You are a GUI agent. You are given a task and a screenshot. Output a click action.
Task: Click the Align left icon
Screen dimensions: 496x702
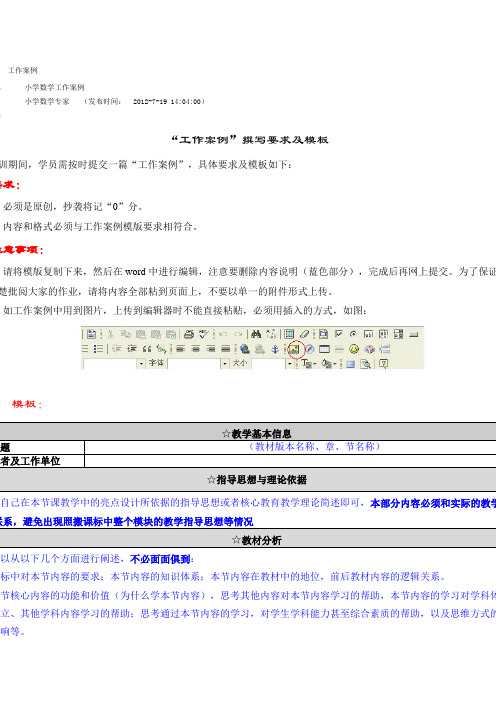click(x=180, y=349)
